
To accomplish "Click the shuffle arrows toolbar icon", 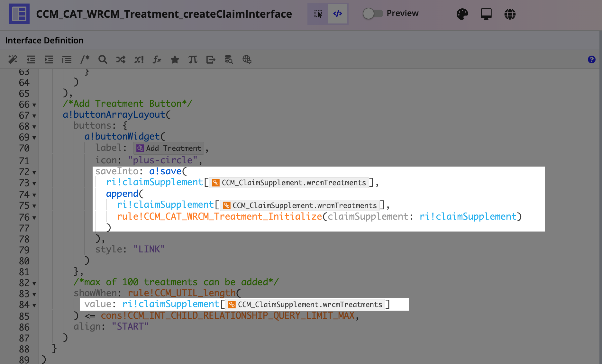I will pyautogui.click(x=121, y=59).
